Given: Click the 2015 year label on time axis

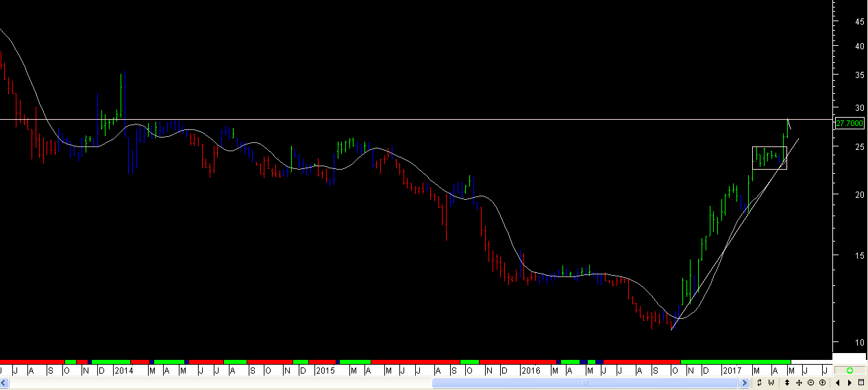Looking at the screenshot, I should point(325,370).
